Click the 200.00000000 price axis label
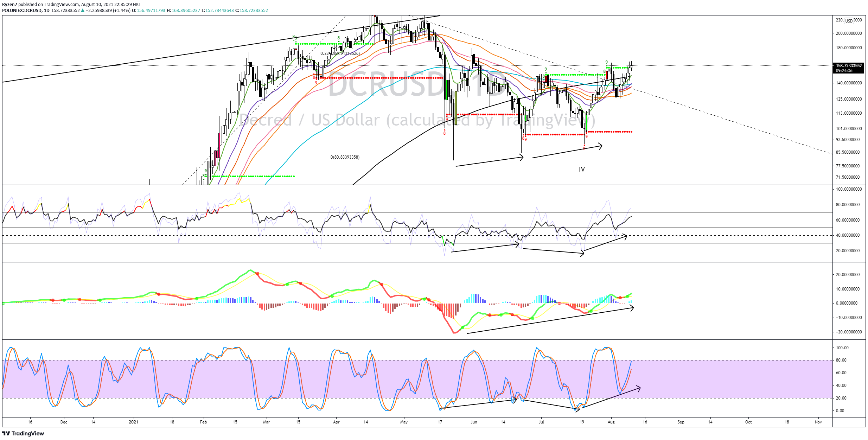 (849, 33)
